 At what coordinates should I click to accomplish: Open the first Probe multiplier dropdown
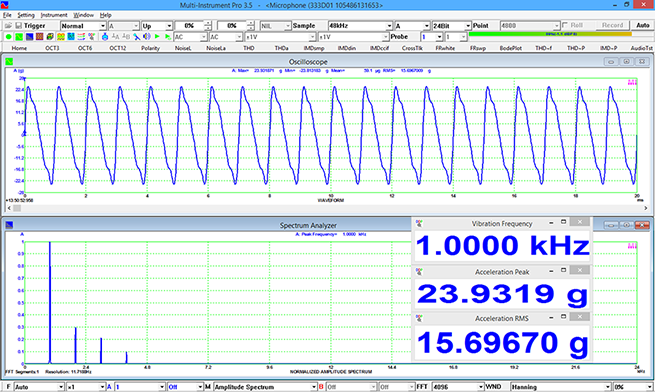[x=431, y=37]
